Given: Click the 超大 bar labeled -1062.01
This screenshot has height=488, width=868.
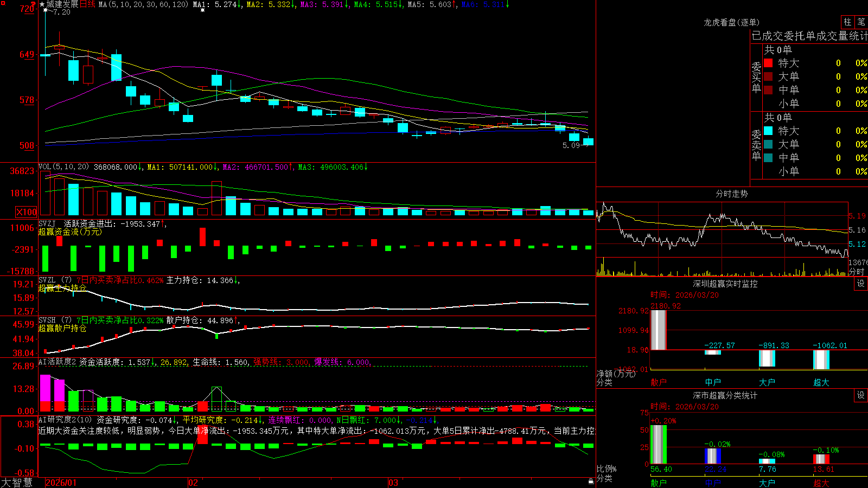Looking at the screenshot, I should (x=821, y=360).
